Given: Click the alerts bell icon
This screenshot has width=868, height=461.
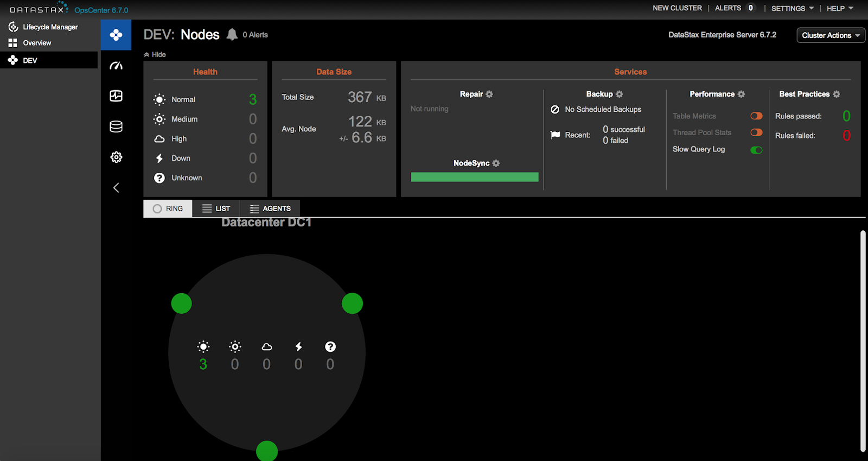Looking at the screenshot, I should point(232,35).
